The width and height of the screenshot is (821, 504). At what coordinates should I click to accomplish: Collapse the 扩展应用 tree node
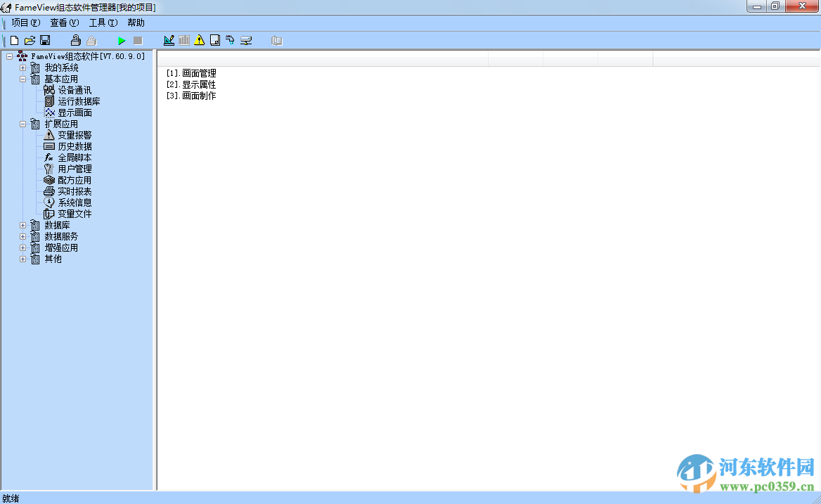click(x=22, y=124)
